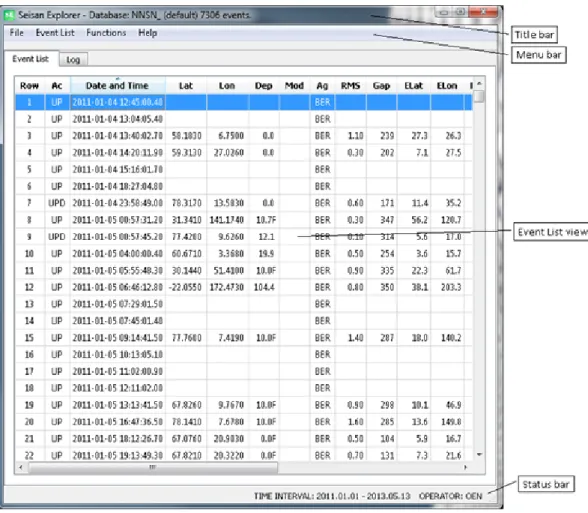The width and height of the screenshot is (588, 513).
Task: Click the UPD action cell in row 7
Action: point(57,203)
